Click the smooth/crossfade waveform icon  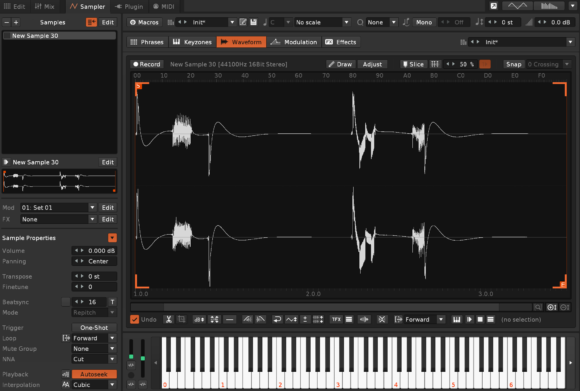[x=364, y=320]
